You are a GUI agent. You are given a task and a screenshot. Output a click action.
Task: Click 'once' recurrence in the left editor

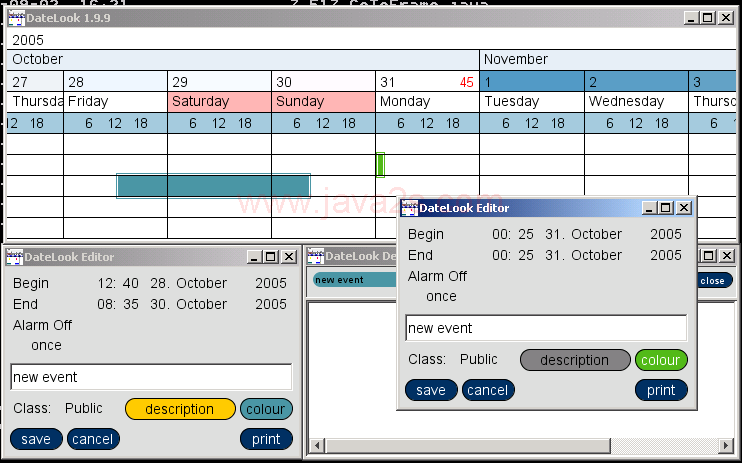[x=46, y=346]
